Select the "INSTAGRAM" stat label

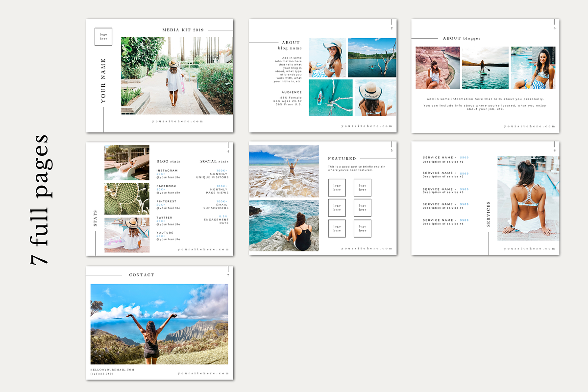pos(167,171)
